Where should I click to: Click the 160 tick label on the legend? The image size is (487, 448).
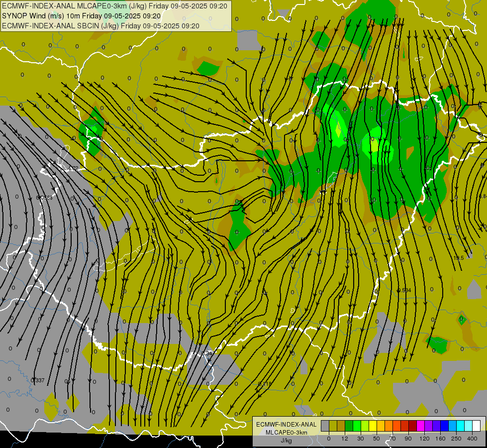point(440,439)
